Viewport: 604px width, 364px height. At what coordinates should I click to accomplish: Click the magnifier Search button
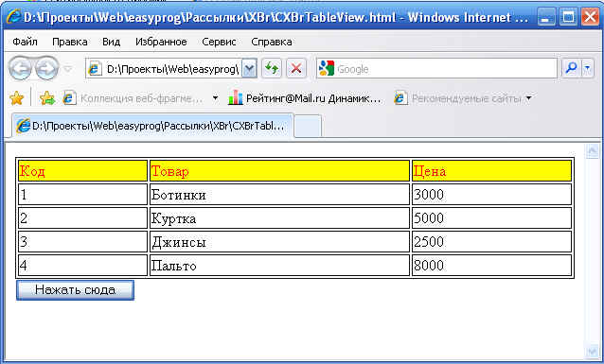tap(571, 69)
